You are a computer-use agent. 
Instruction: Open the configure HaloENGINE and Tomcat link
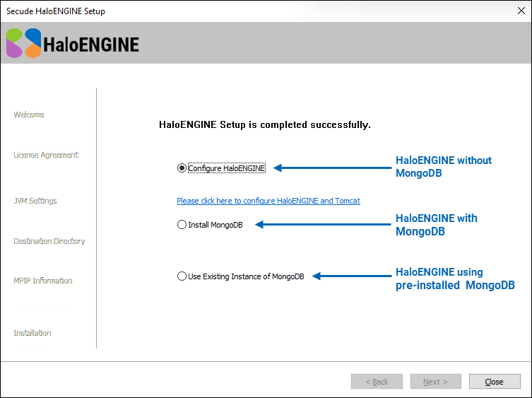click(268, 201)
